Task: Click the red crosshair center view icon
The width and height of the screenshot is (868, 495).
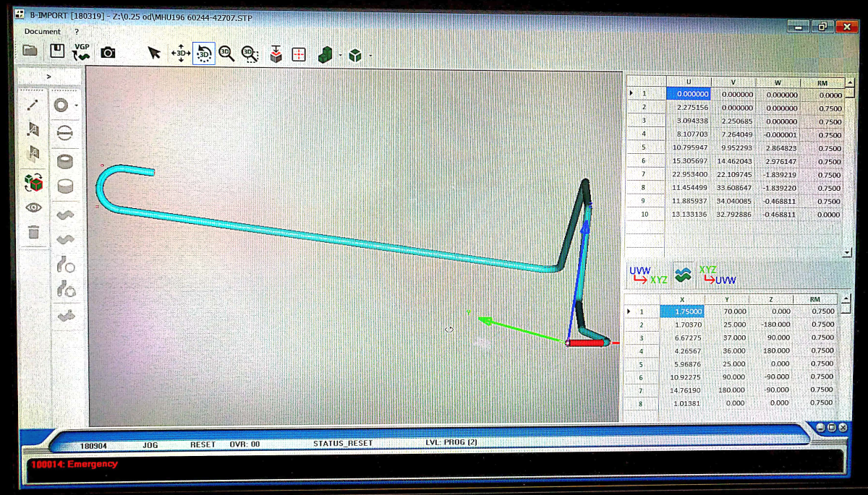Action: pos(299,53)
